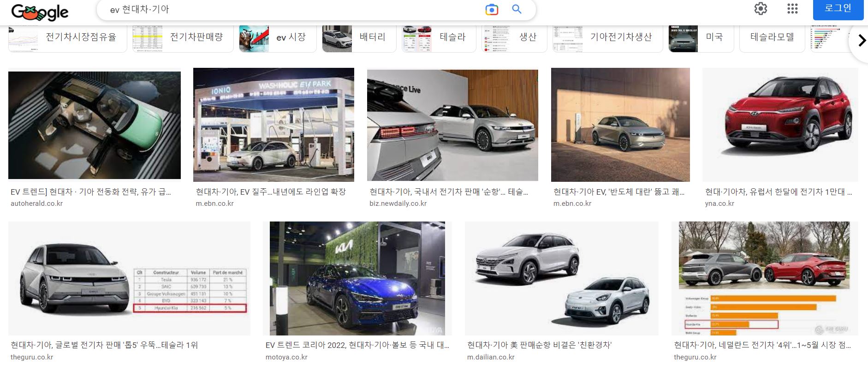
Task: Click the 로그인 button
Action: coord(838,9)
